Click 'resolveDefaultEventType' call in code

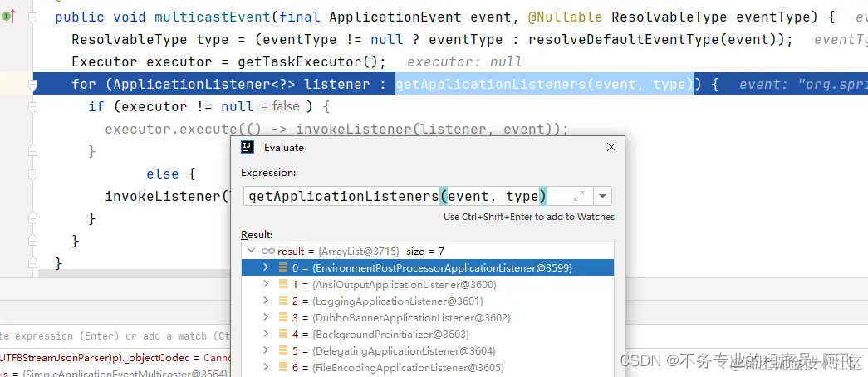point(628,39)
